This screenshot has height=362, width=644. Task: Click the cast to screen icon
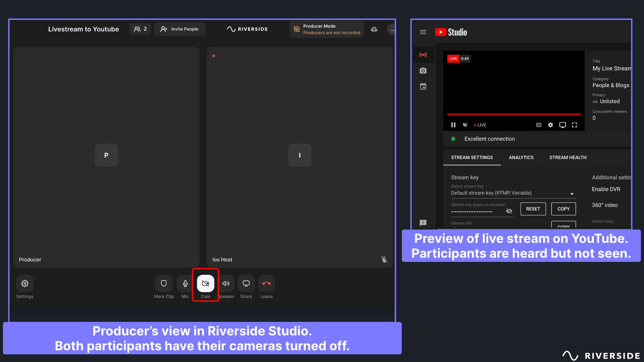click(x=563, y=125)
